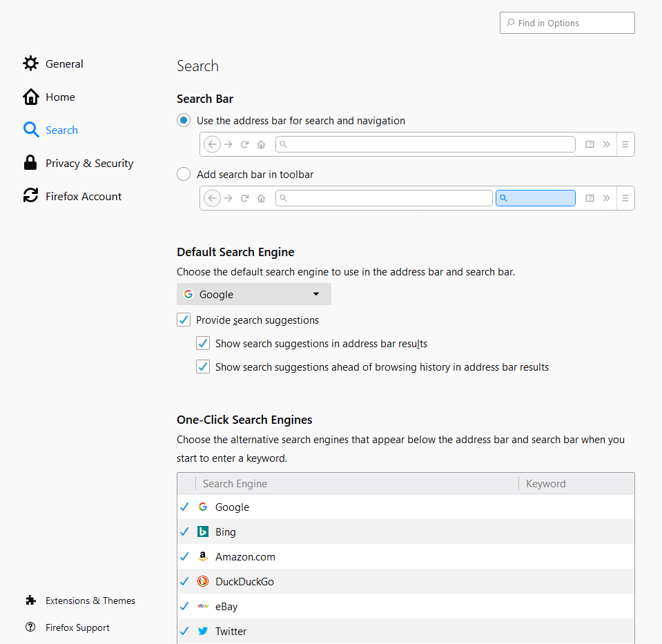Toggle Provide search suggestions checkbox

point(183,320)
